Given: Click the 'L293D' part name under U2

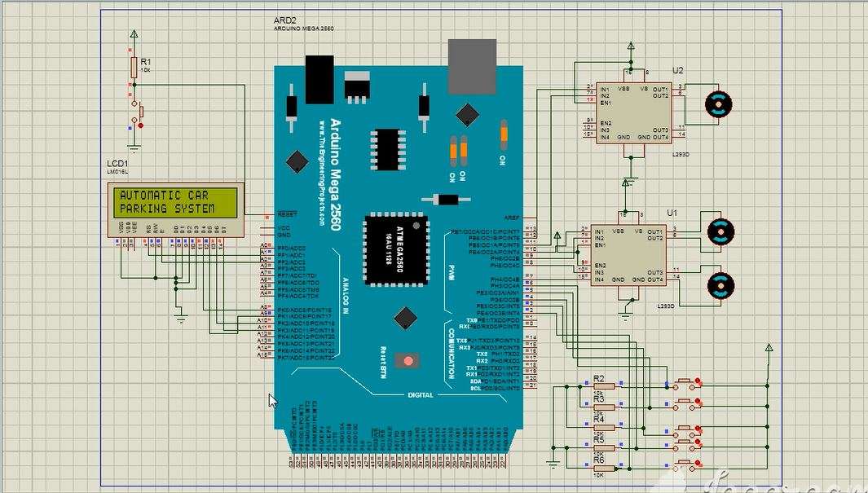Looking at the screenshot, I should [x=681, y=155].
